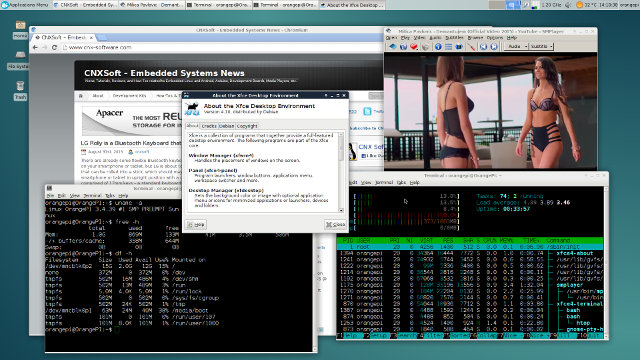640x360 pixels.
Task: Open SMPlayer's Open menu
Action: tap(391, 38)
